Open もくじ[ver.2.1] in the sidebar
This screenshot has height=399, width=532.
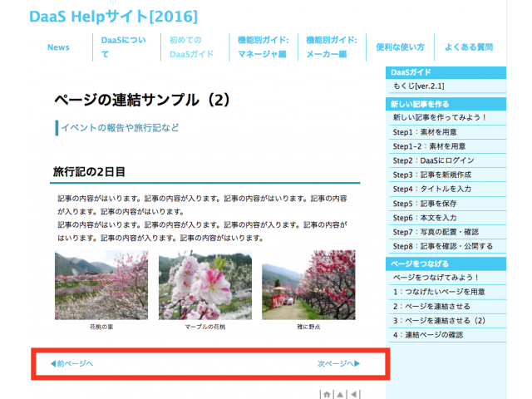click(421, 87)
